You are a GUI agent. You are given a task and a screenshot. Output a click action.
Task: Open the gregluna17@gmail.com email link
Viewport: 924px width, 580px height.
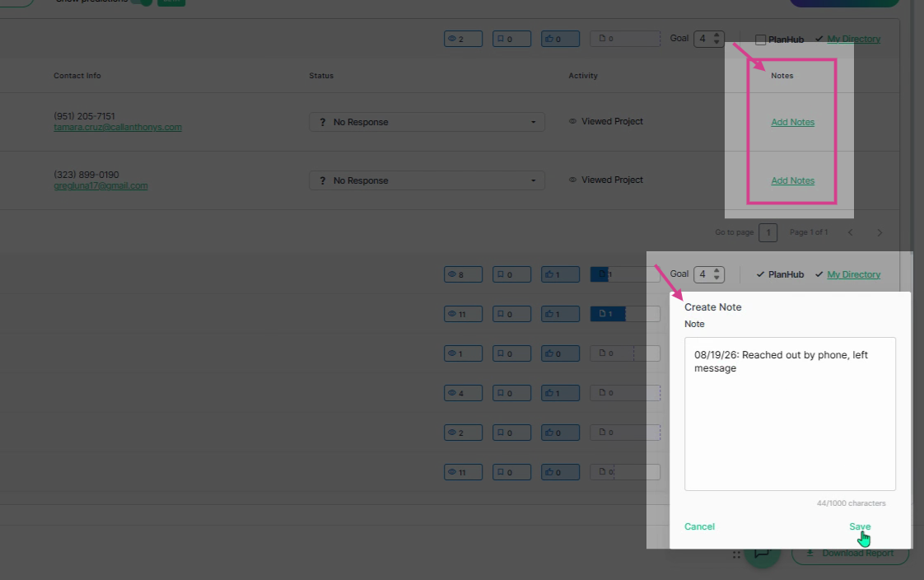click(100, 185)
